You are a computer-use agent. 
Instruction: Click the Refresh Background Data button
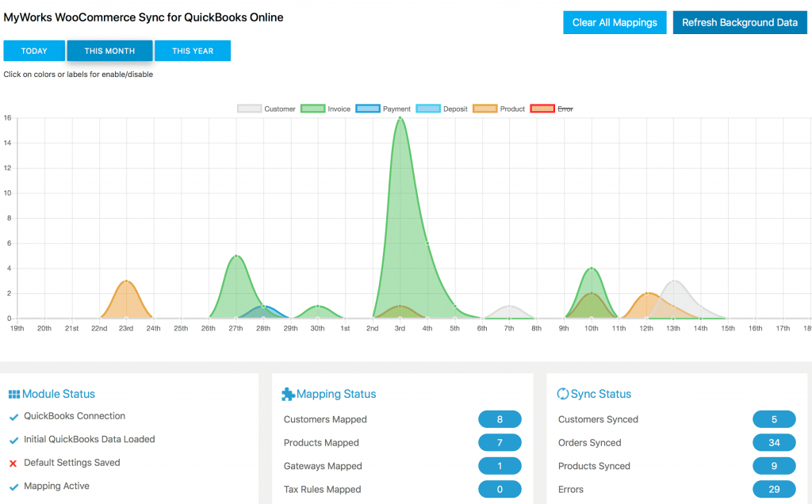740,22
